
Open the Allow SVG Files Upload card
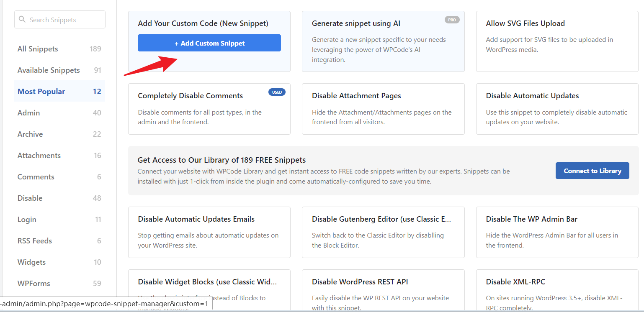click(557, 41)
